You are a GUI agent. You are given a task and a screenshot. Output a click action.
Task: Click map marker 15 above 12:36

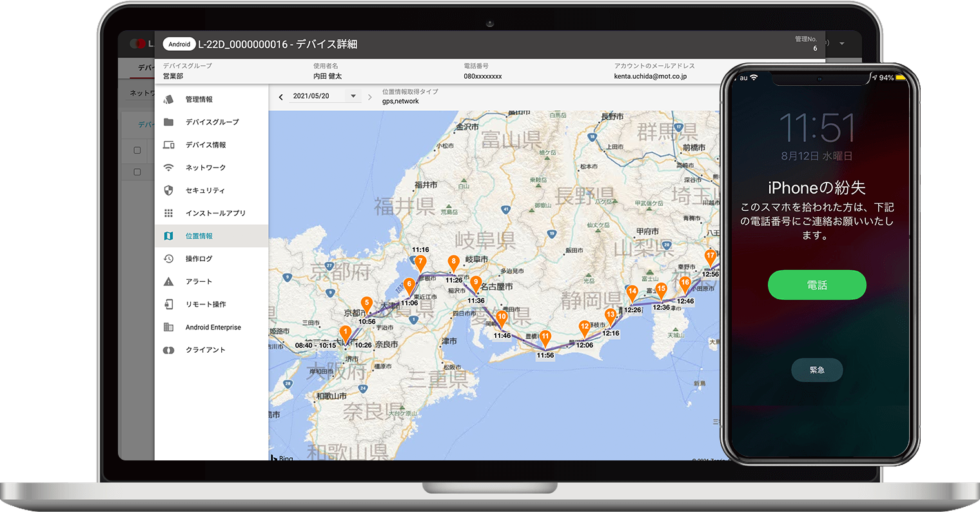(x=661, y=290)
